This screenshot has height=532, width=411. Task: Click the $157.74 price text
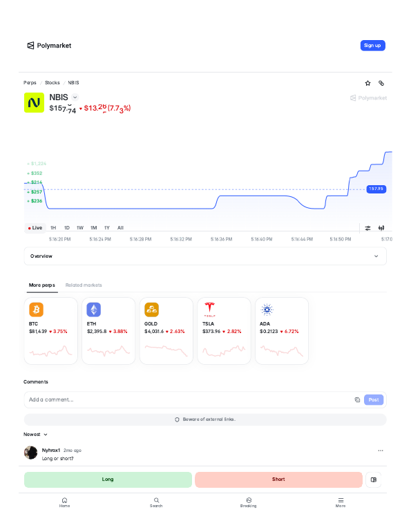pyautogui.click(x=62, y=108)
